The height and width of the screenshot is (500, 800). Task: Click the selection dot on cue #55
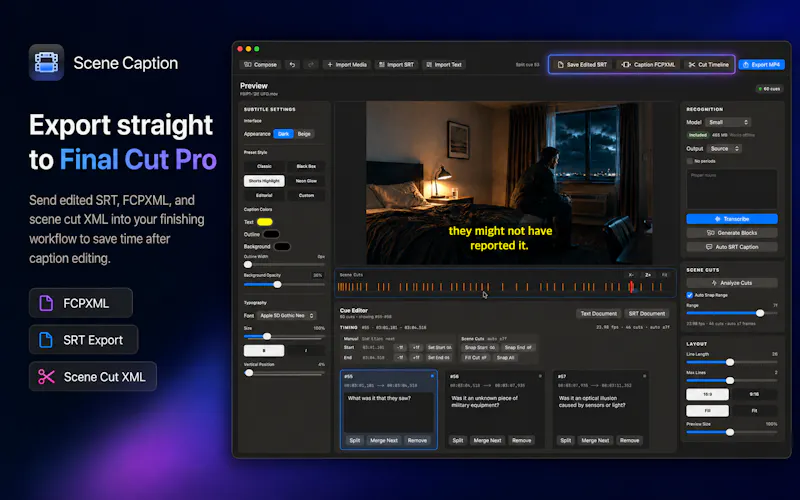point(433,376)
